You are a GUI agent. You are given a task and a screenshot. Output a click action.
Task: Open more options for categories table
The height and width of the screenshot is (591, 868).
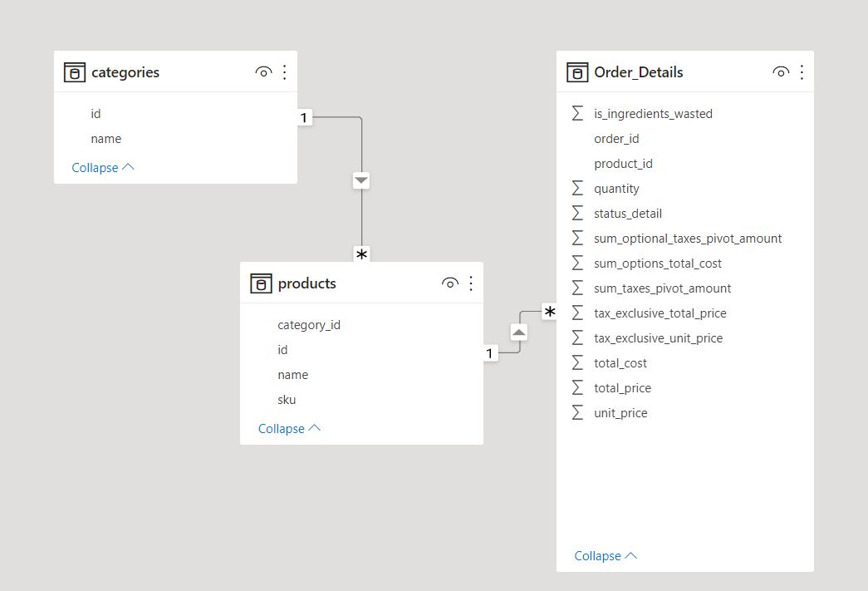[285, 72]
